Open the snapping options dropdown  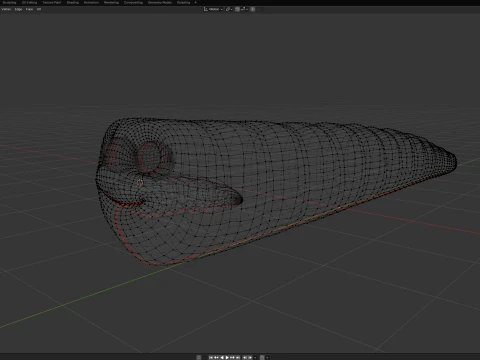pos(244,9)
